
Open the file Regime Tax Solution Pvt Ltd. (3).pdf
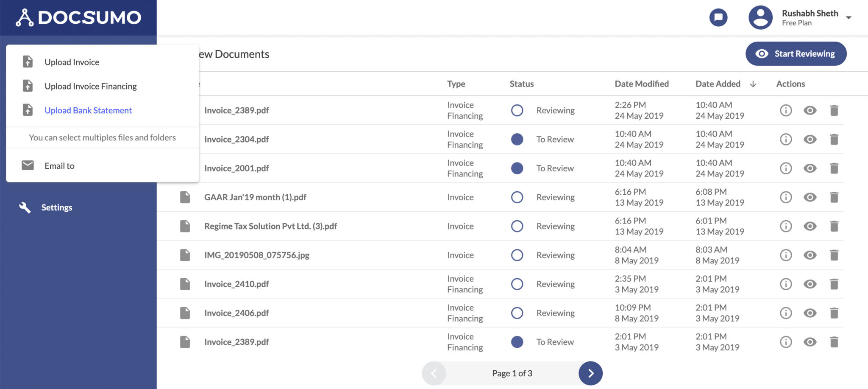coord(271,226)
